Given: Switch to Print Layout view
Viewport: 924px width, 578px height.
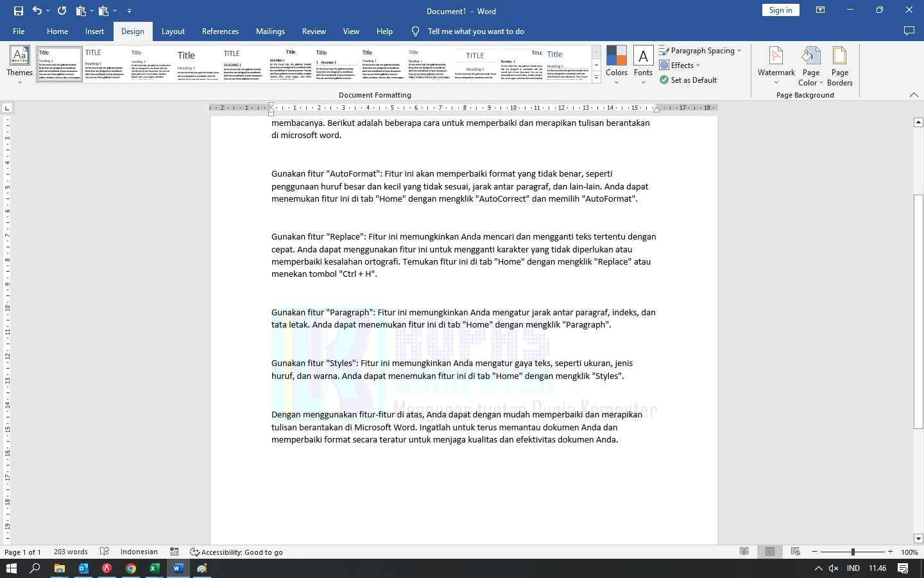Looking at the screenshot, I should (x=770, y=552).
